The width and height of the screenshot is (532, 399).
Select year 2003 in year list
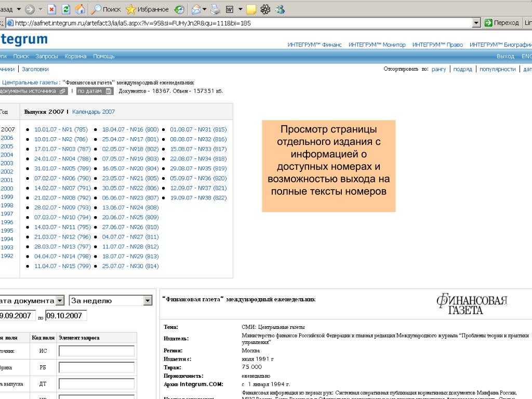coord(7,163)
